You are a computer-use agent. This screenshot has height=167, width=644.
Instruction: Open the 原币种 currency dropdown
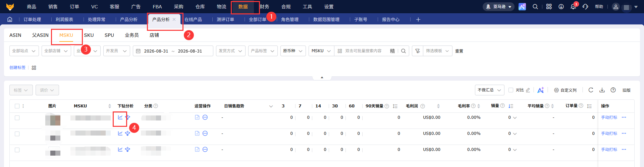[293, 51]
